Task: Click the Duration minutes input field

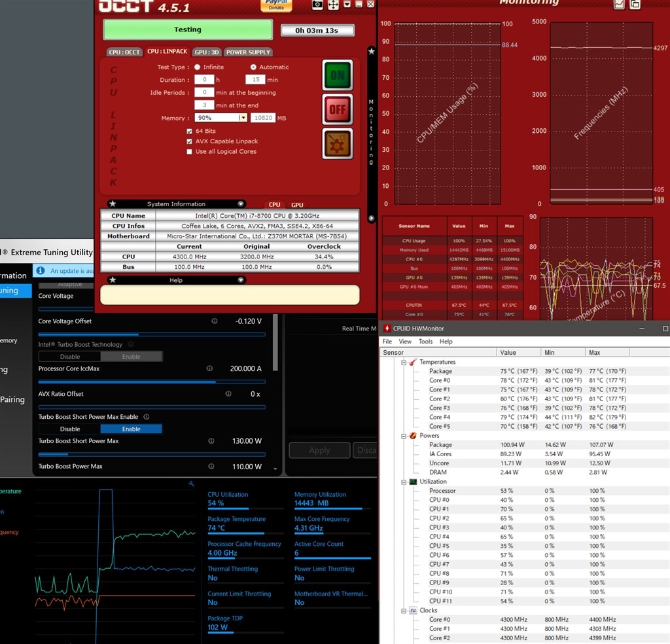Action: tap(256, 79)
